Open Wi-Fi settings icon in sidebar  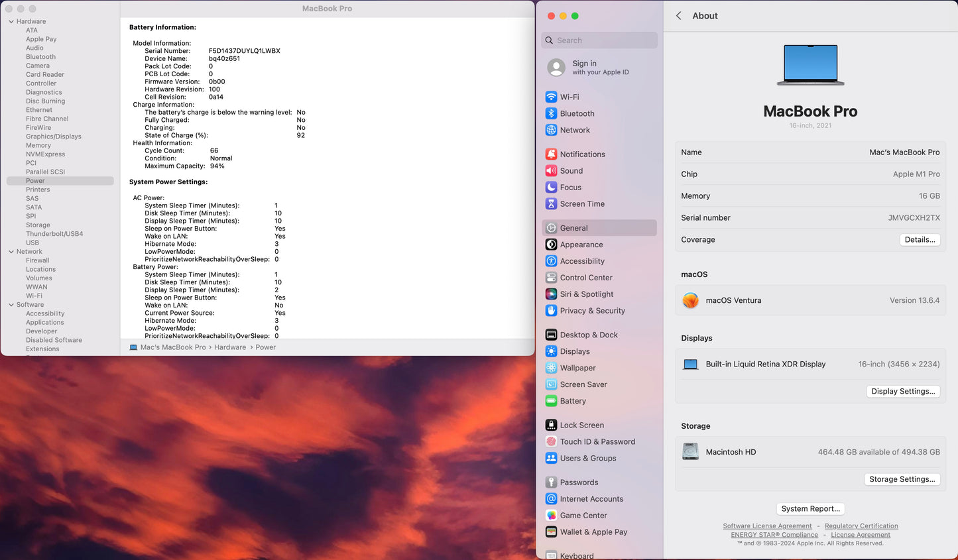click(551, 97)
